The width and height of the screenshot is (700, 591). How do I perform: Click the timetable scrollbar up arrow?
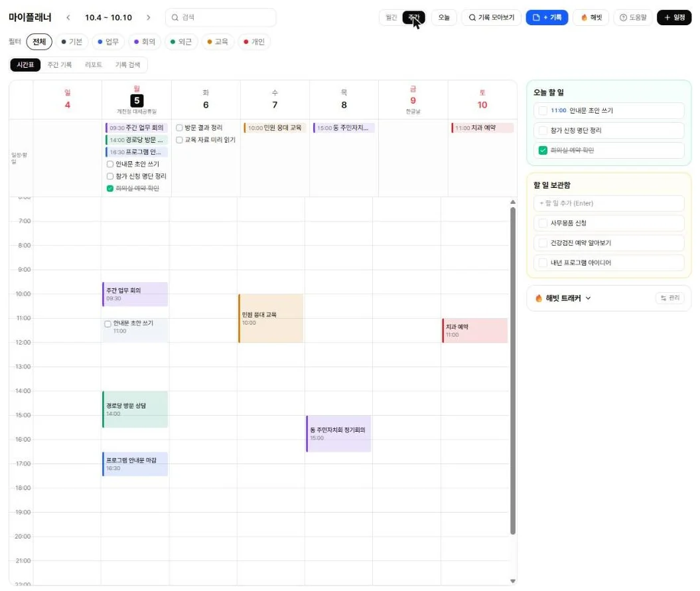(513, 203)
